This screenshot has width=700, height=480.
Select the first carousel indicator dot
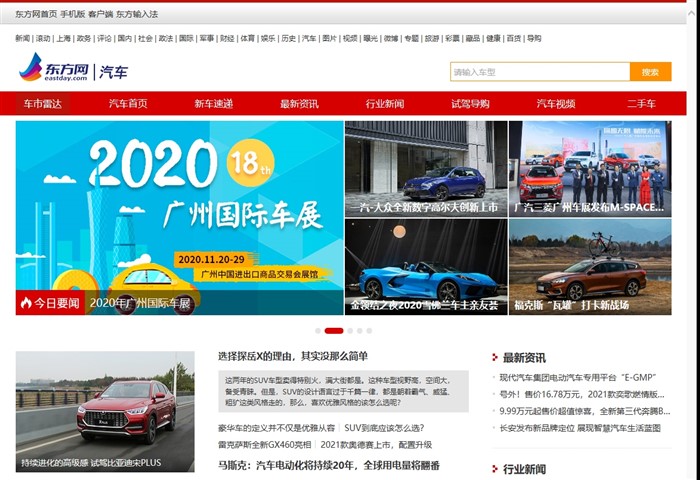[x=318, y=331]
